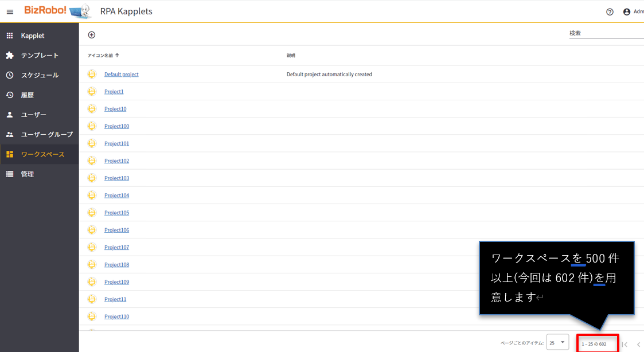Open the help question mark icon

click(x=610, y=11)
